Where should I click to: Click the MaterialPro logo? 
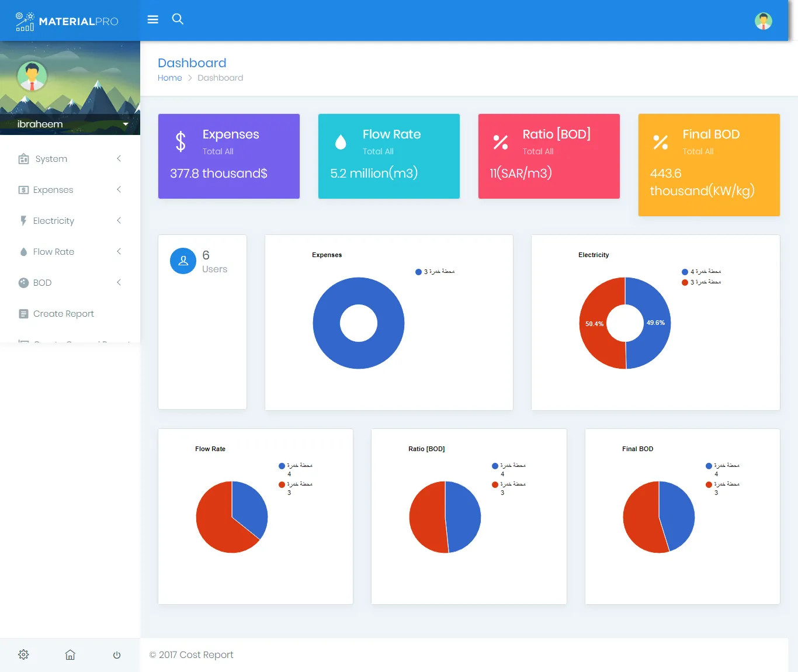pyautogui.click(x=67, y=21)
